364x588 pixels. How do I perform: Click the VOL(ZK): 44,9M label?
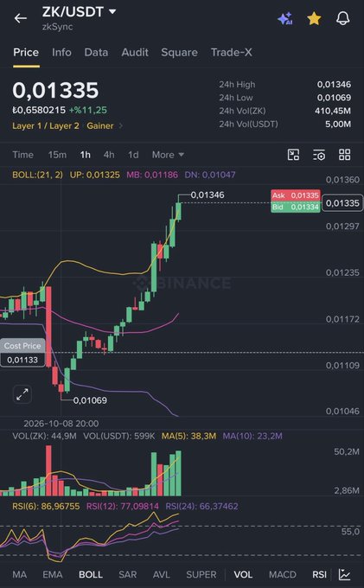click(x=44, y=436)
